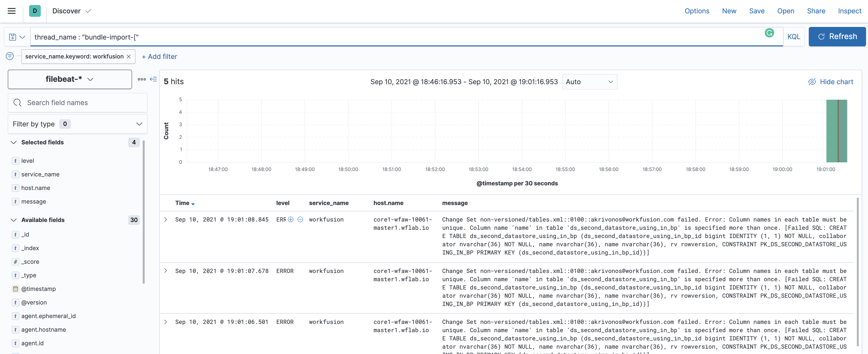The width and height of the screenshot is (868, 354).
Task: Expand the 19:01:08.845 log row
Action: (x=166, y=220)
